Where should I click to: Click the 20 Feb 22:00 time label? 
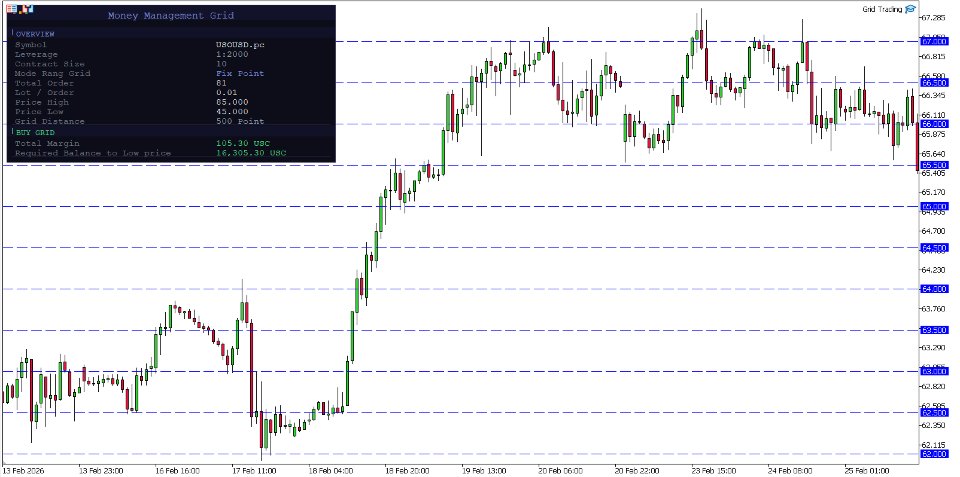click(637, 471)
